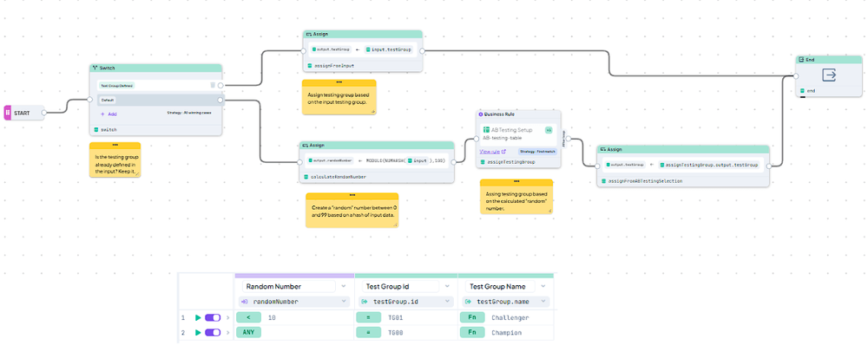Click the testGroup.name output variable icon
Screen dimensions: 868x345
pyautogui.click(x=469, y=302)
